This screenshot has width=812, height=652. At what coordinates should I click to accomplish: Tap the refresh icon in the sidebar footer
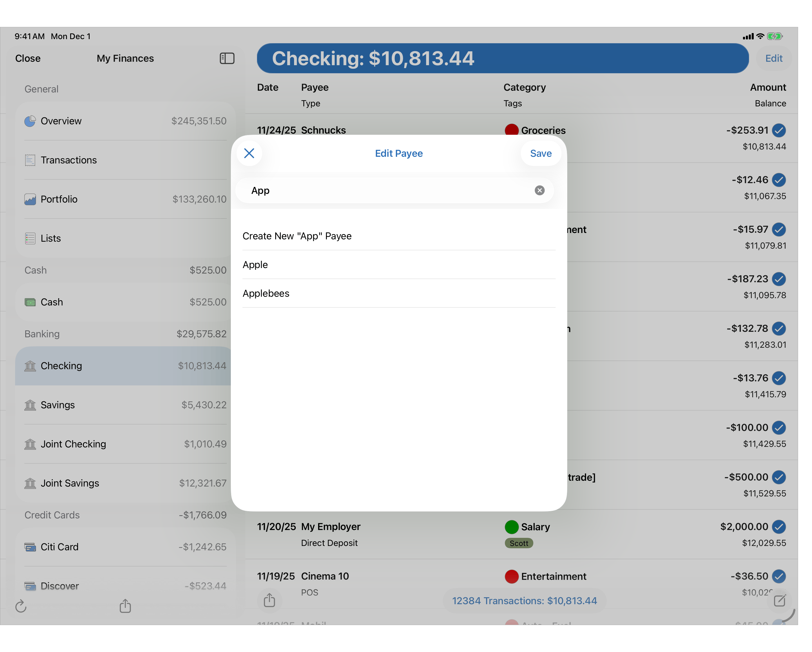click(21, 606)
